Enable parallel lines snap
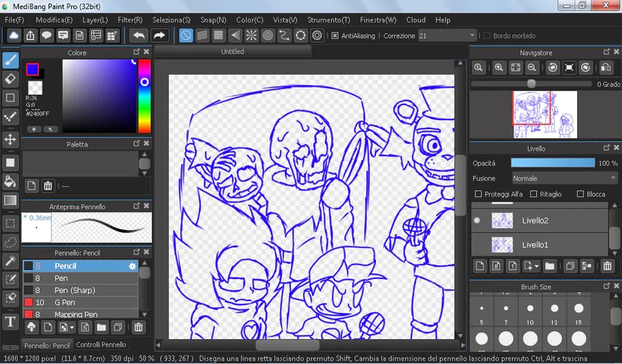Screen dimensions: 622x364 coord(202,36)
